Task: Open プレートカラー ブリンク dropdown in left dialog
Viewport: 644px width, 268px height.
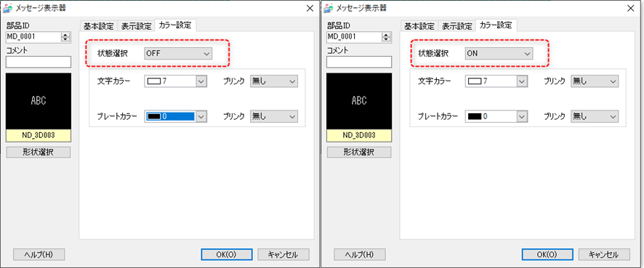Action: [274, 116]
